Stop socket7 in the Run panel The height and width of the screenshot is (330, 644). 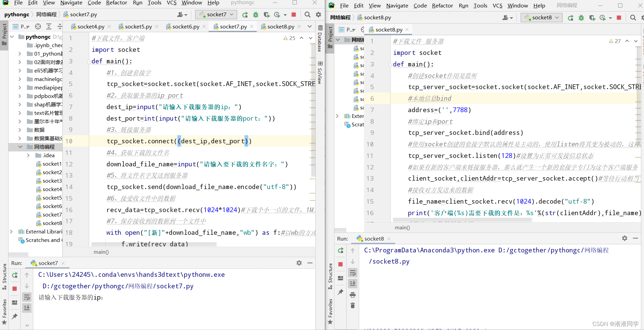(x=15, y=289)
